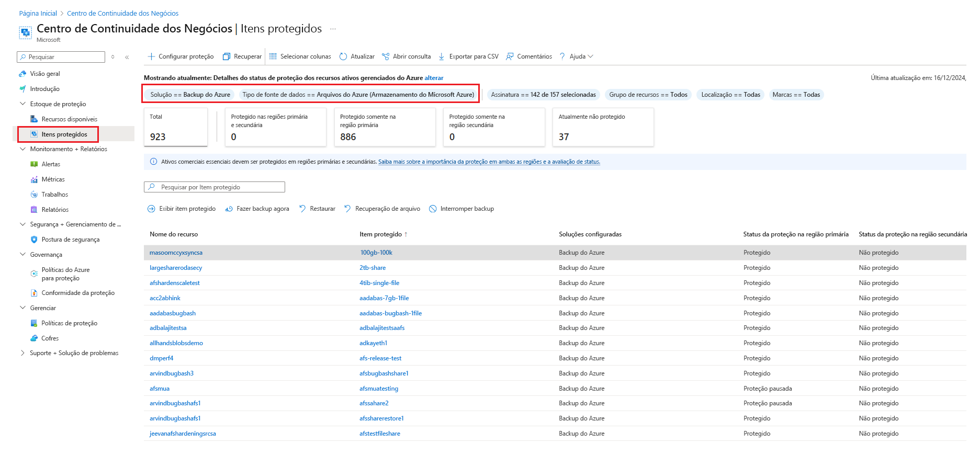Screen dimensions: 980x455
Task: Click the Fazer backup agora icon
Action: click(x=229, y=209)
